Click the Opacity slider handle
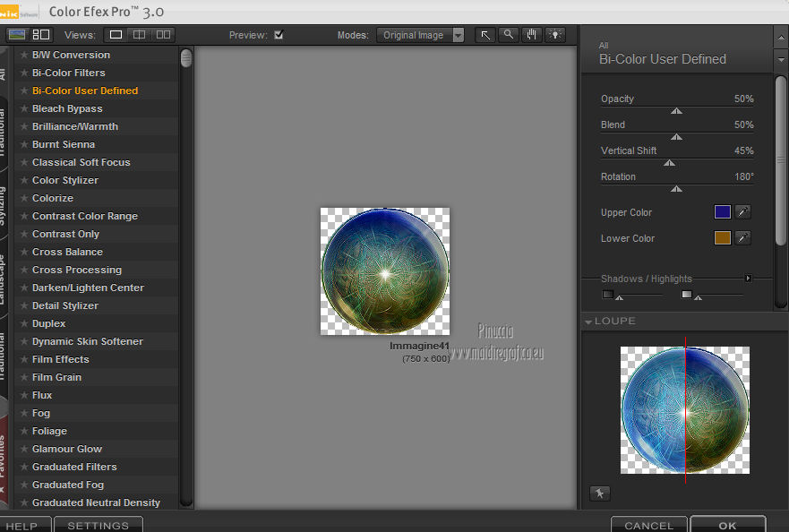 [x=676, y=111]
